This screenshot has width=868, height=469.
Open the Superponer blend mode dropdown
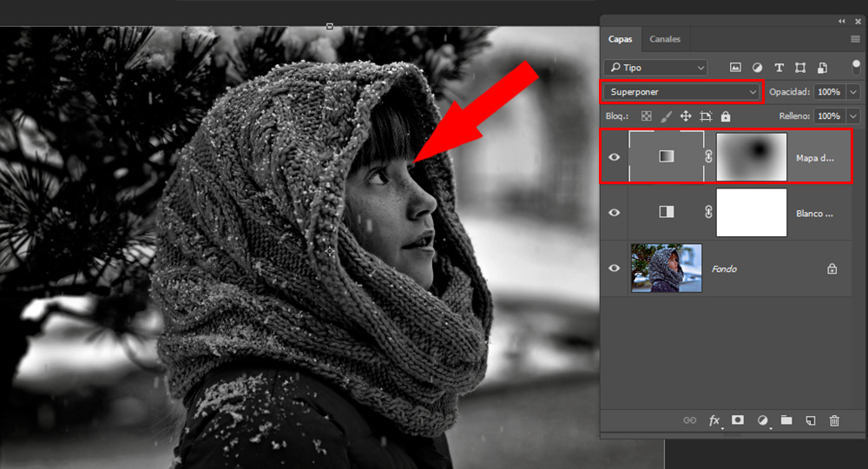[682, 92]
